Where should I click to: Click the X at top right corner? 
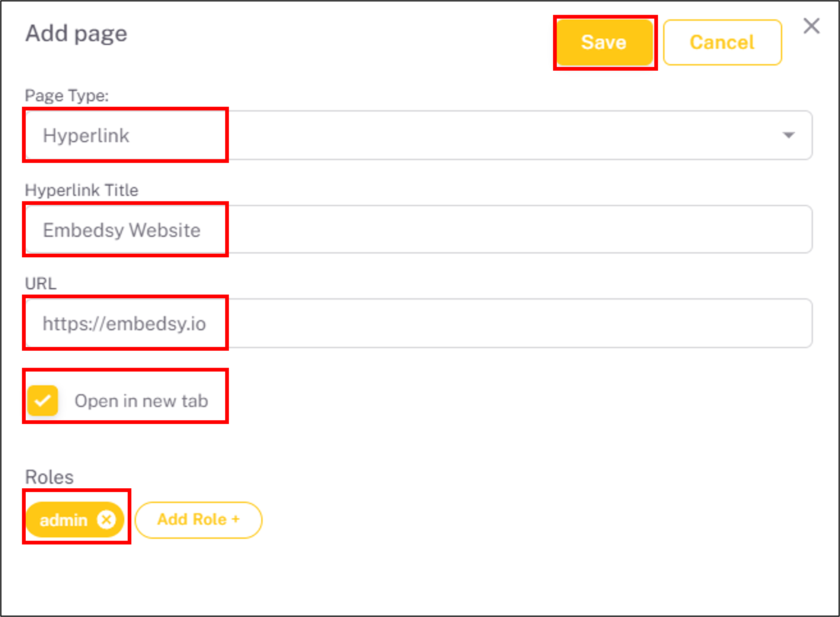(811, 26)
